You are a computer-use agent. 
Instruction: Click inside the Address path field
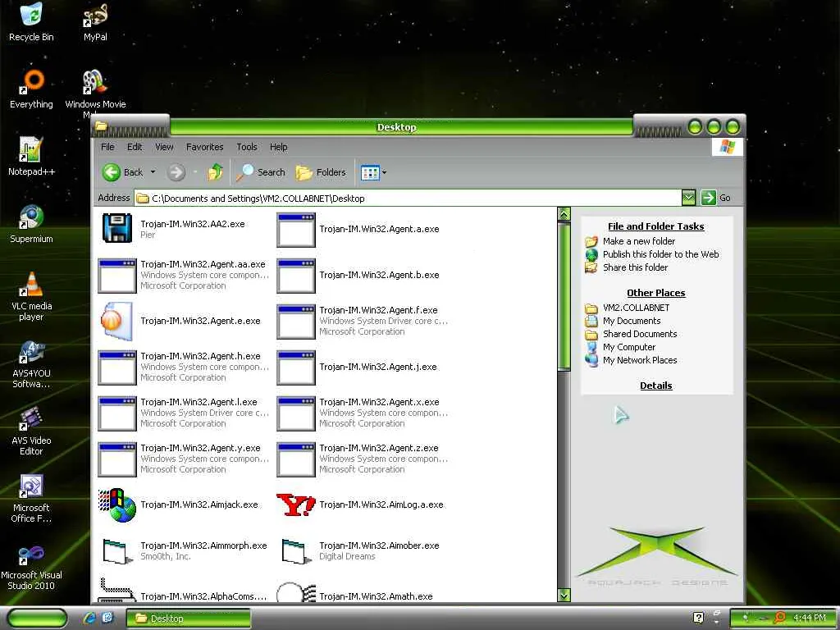(408, 198)
